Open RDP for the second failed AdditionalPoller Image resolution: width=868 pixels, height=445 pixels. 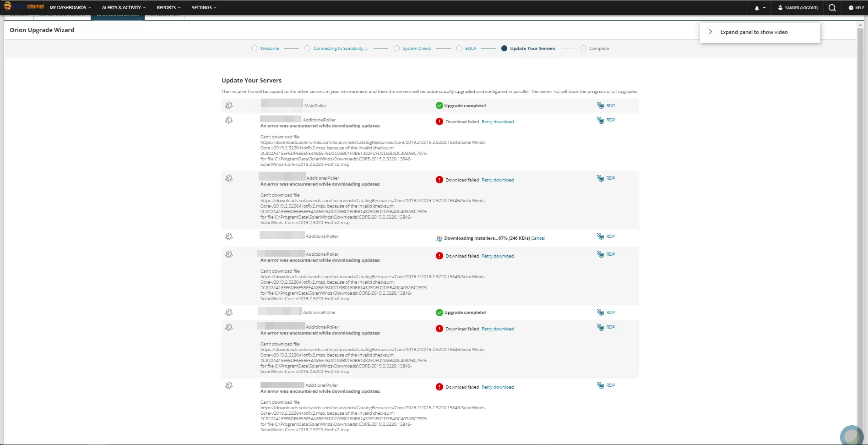coord(606,178)
